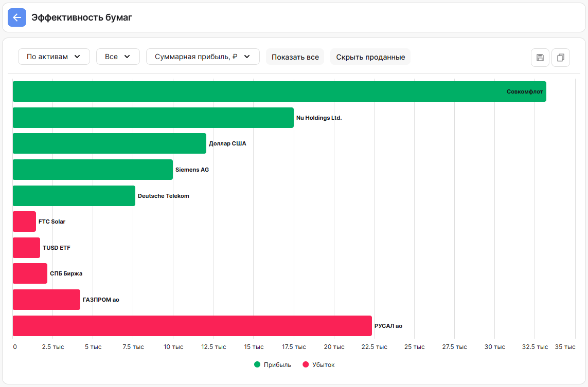Viewport: 588px width, 387px height.
Task: Click the 'Nu Holdings Ltd.' bar label
Action: tap(319, 118)
